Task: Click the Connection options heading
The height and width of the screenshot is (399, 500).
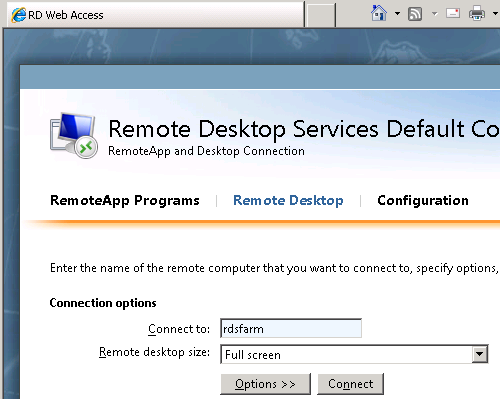Action: tap(103, 303)
